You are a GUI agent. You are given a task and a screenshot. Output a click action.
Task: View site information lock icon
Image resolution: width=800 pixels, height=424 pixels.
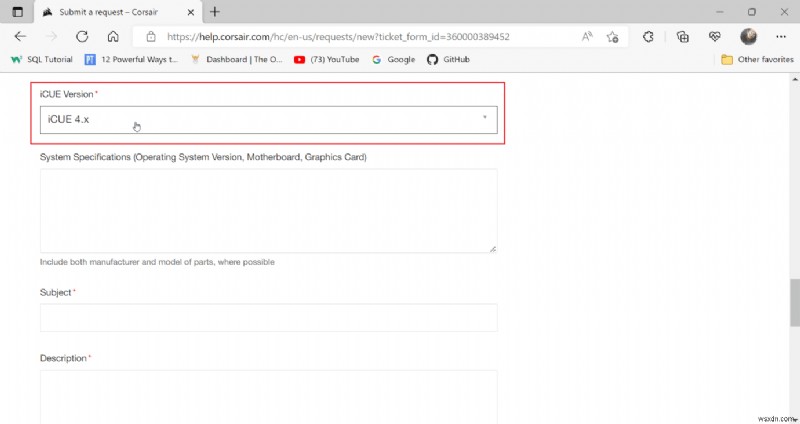click(151, 37)
